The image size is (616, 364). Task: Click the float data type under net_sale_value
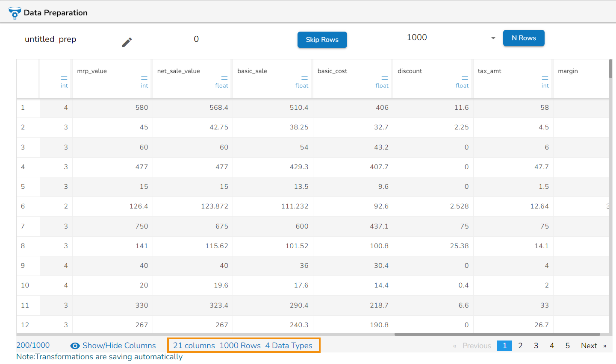pyautogui.click(x=221, y=86)
